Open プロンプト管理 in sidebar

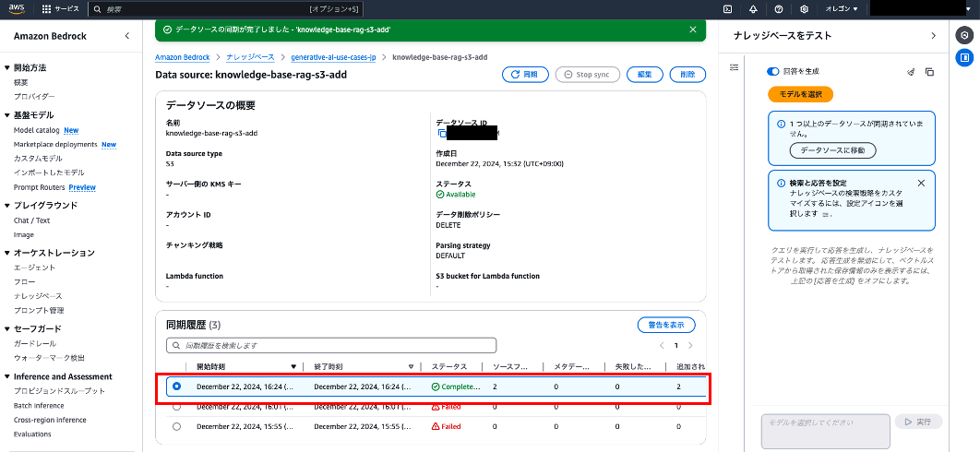[x=39, y=310]
